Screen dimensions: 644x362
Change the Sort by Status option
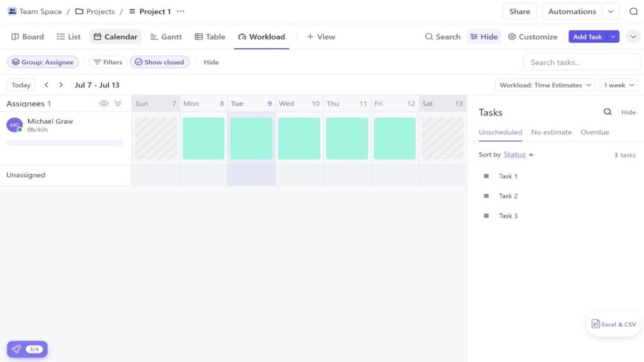click(x=514, y=155)
